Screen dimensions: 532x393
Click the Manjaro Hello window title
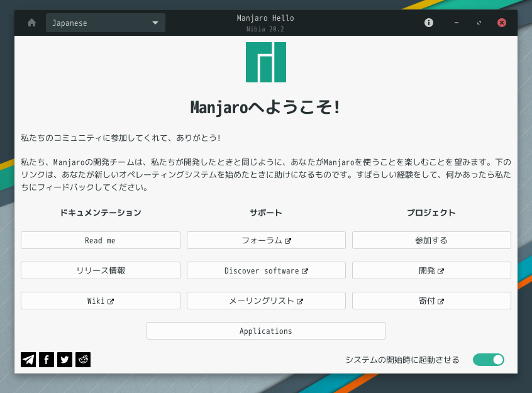point(265,18)
